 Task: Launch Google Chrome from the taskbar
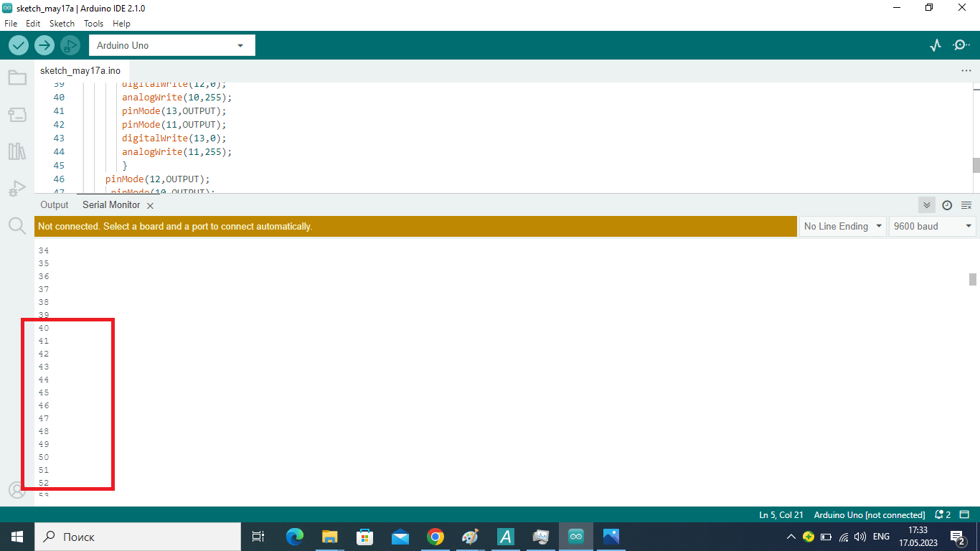click(x=435, y=537)
